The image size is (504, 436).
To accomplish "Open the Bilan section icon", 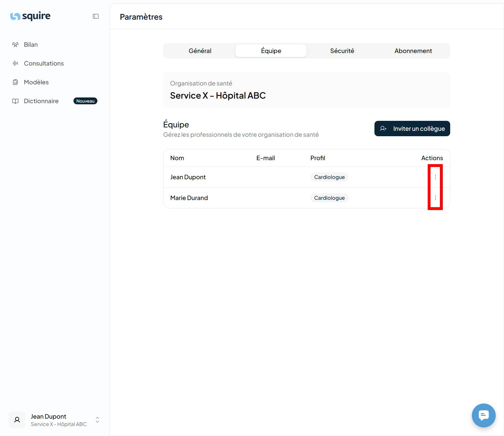I will [x=15, y=45].
